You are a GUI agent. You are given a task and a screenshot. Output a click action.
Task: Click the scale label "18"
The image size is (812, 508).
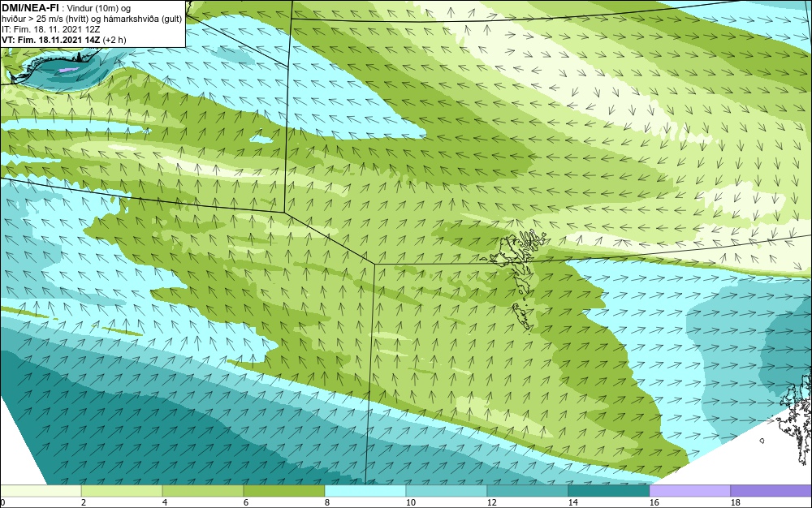click(x=736, y=502)
